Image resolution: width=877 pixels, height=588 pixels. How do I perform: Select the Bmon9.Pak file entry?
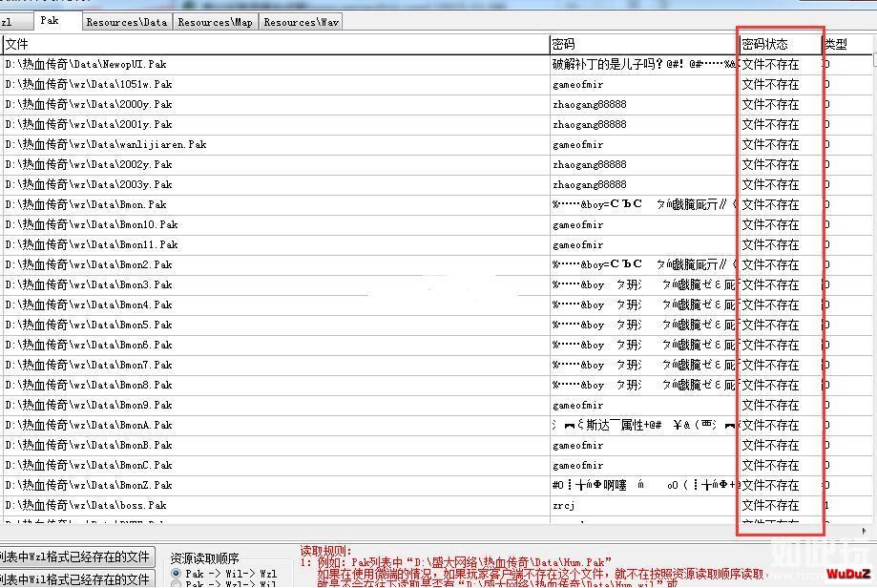(89, 405)
